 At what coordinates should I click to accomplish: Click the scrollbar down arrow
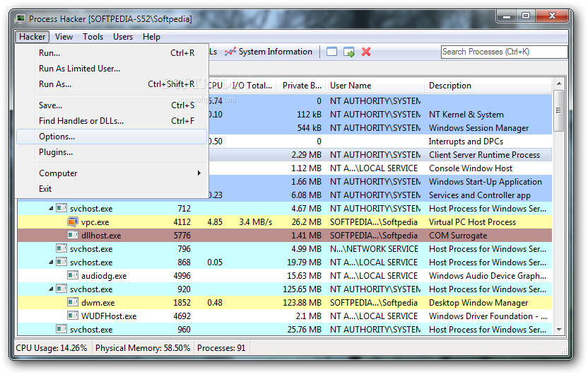[559, 330]
